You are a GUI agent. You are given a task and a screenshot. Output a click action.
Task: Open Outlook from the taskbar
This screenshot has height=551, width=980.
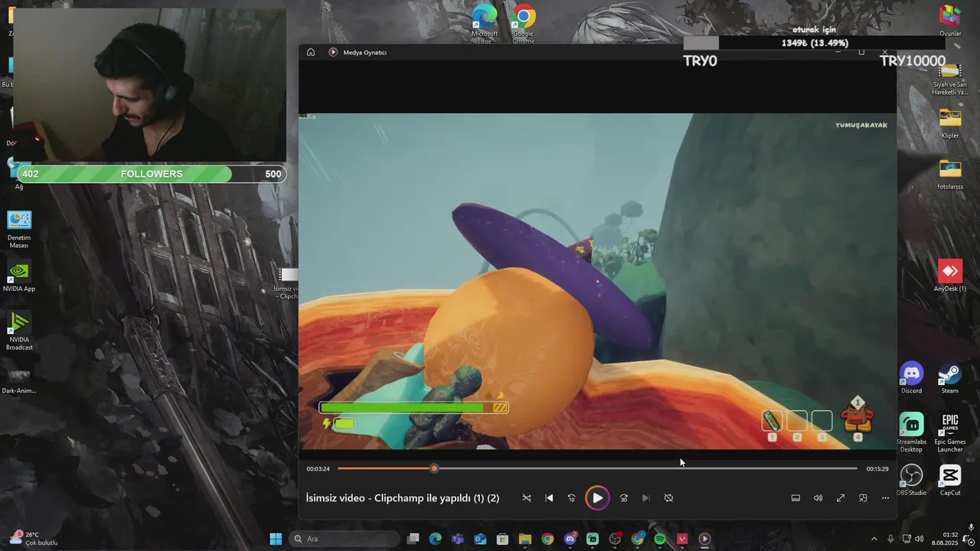click(480, 539)
